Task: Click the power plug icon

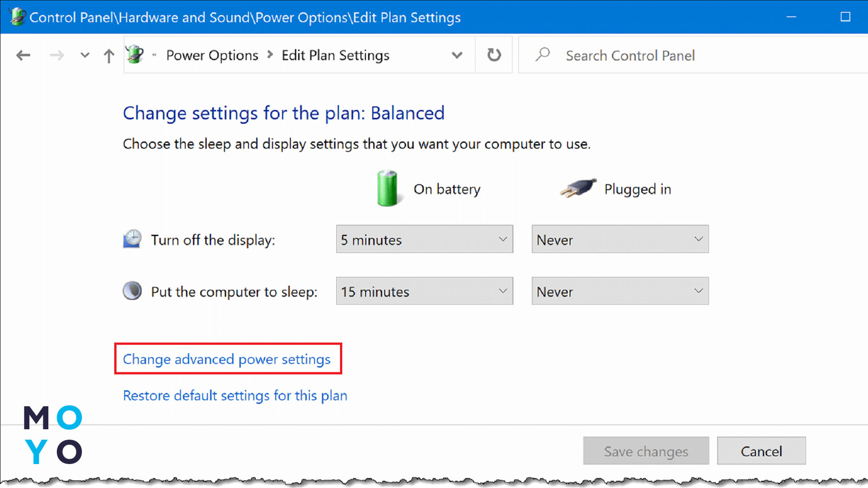Action: [x=578, y=188]
